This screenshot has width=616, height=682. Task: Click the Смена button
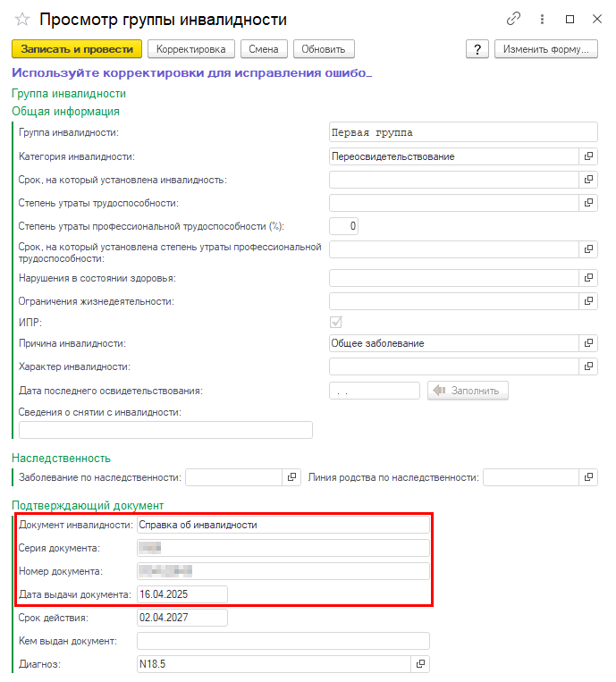(264, 49)
